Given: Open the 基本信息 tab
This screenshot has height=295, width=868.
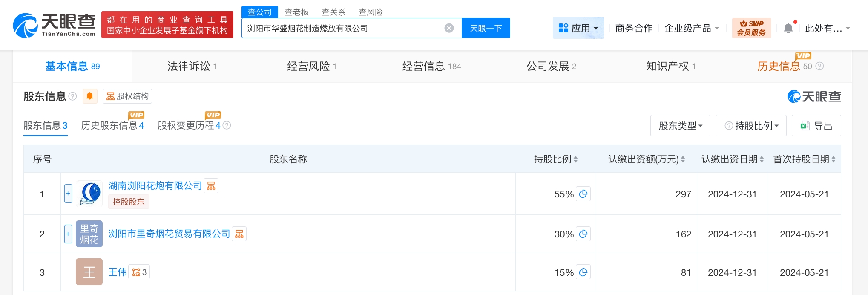Looking at the screenshot, I should click(72, 66).
